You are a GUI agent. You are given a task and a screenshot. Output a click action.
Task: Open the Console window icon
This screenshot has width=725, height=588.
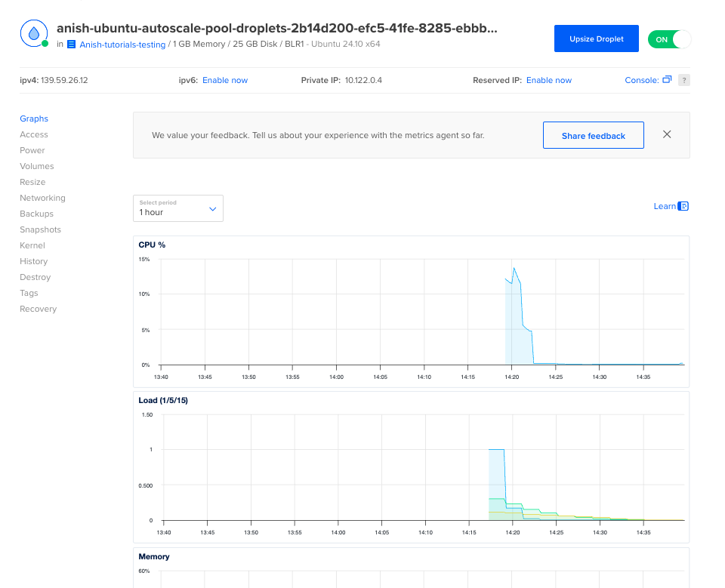coord(667,80)
